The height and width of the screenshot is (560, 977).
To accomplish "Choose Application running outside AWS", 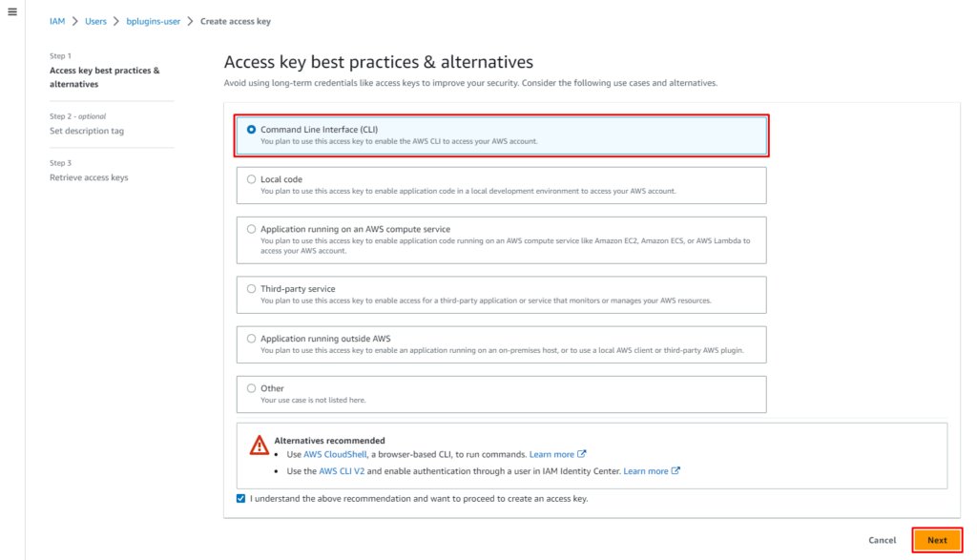I will click(250, 339).
